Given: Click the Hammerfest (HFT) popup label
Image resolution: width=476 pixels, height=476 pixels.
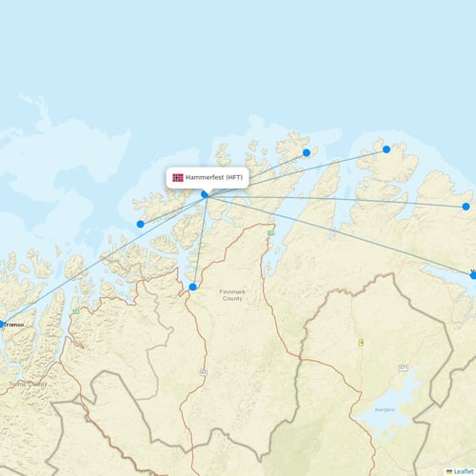Looking at the screenshot, I should click(214, 177).
